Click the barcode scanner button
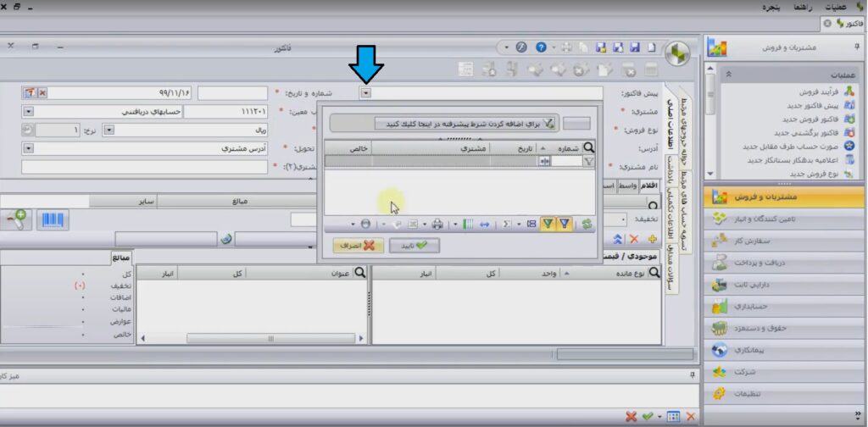868x427 pixels. coord(53,220)
